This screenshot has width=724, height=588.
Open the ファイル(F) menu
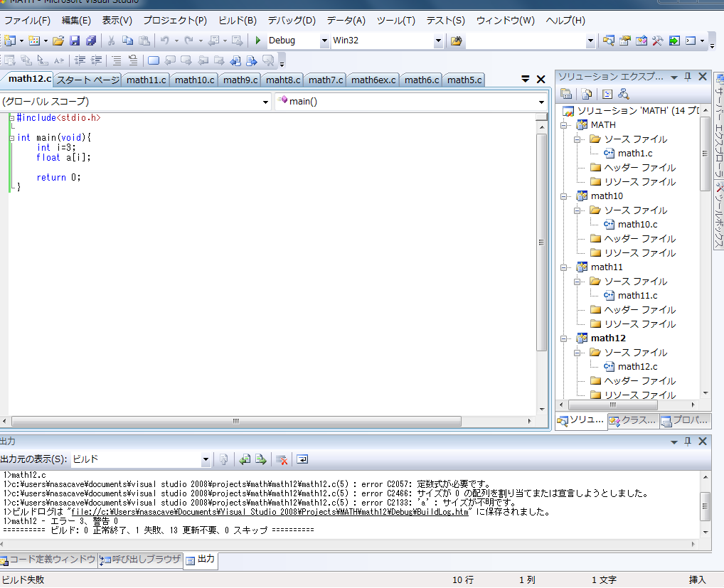27,21
